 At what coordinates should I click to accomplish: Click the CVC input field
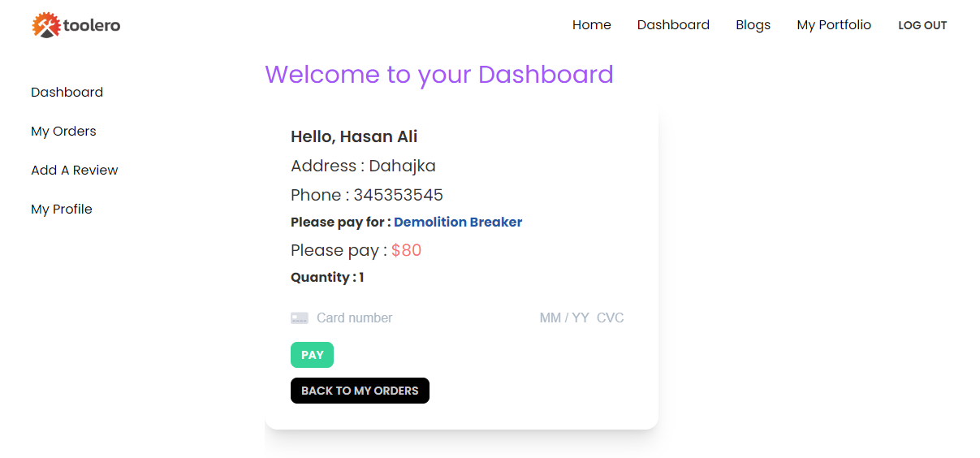tap(611, 318)
